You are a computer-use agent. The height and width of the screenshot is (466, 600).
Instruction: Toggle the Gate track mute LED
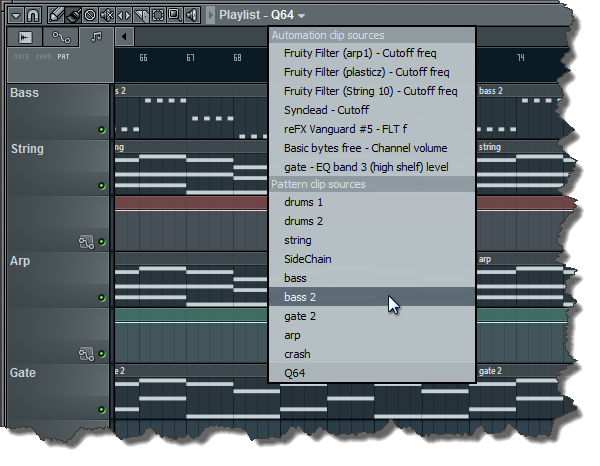(x=101, y=410)
